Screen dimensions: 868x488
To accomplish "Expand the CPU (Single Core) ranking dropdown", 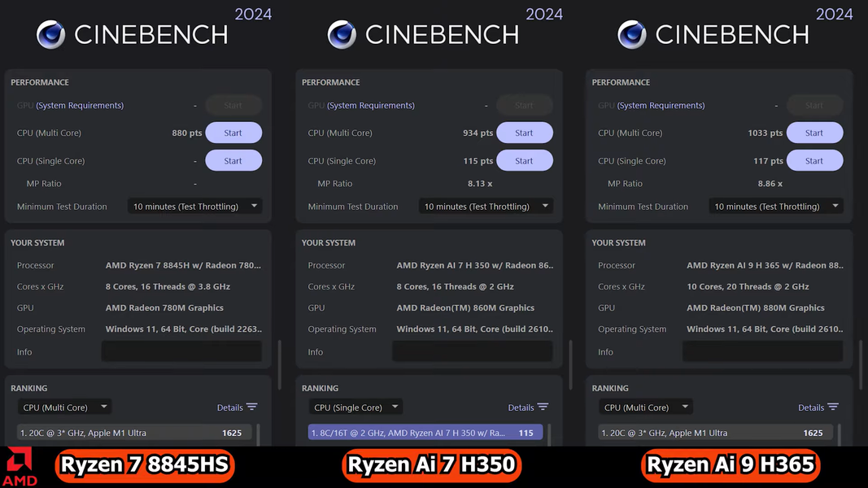I will click(355, 407).
